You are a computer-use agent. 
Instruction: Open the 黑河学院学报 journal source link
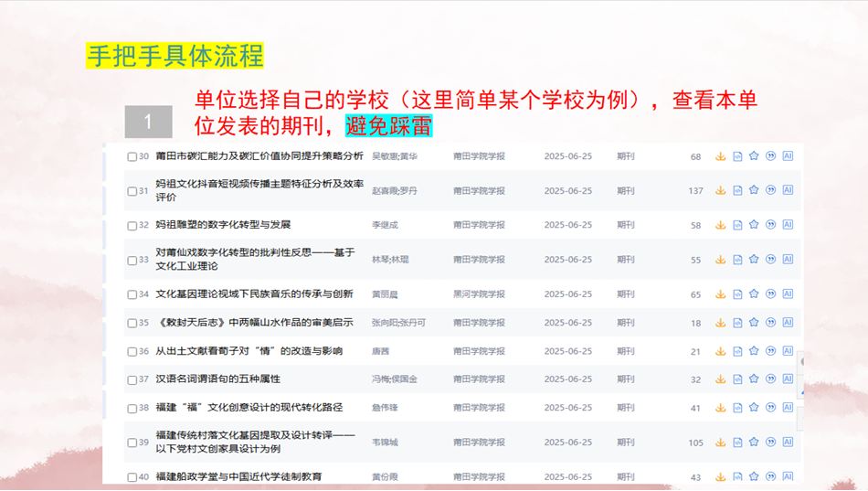pyautogui.click(x=479, y=294)
